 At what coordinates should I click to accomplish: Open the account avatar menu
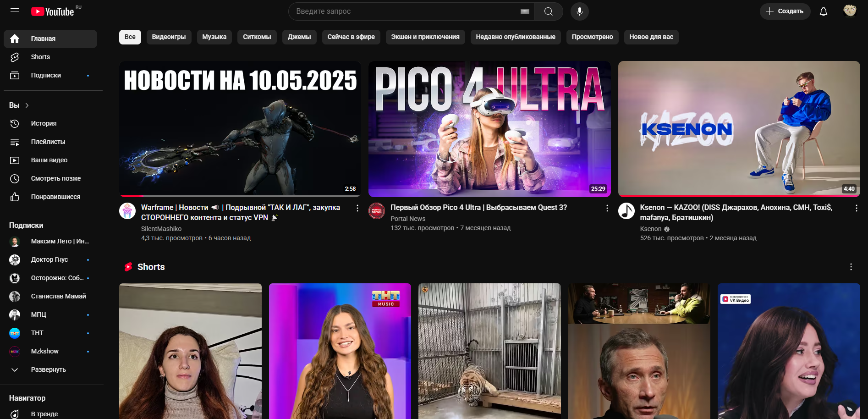pos(850,11)
